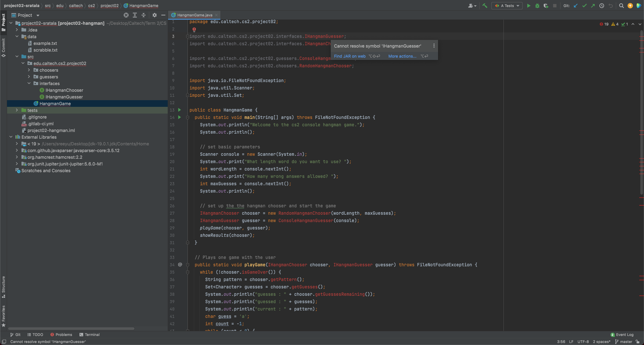
Task: Open Git history clock icon
Action: coord(602,6)
